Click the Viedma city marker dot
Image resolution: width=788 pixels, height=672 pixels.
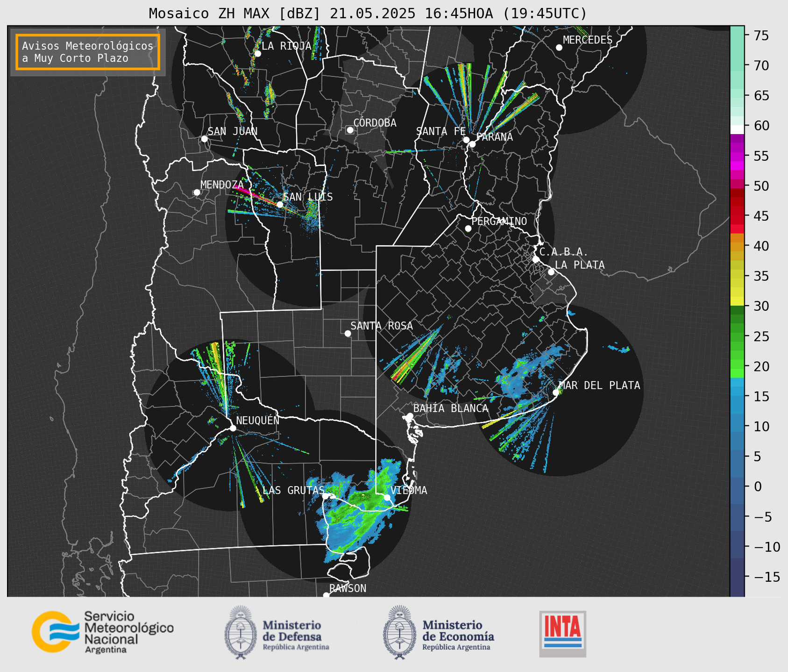(387, 497)
